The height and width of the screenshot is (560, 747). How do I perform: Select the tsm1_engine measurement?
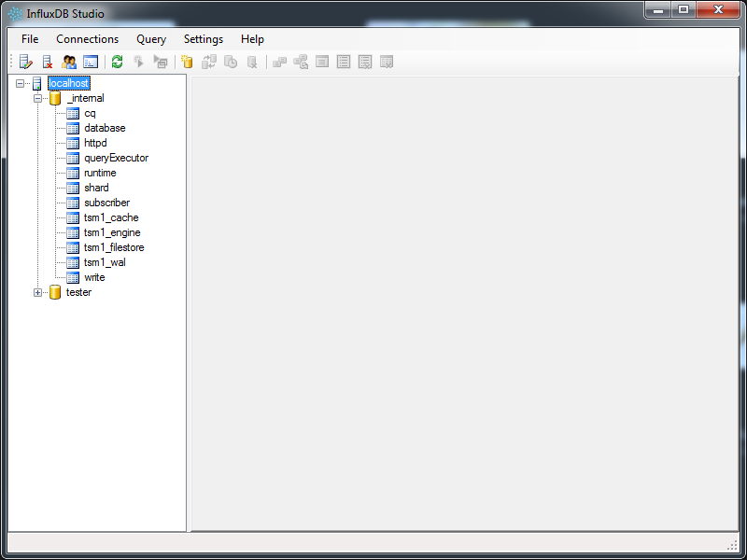pyautogui.click(x=112, y=232)
